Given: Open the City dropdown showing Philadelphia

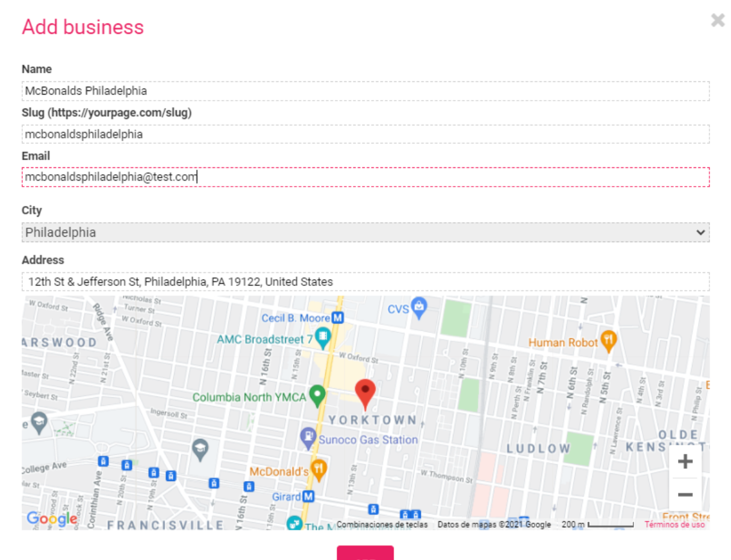Looking at the screenshot, I should [365, 232].
